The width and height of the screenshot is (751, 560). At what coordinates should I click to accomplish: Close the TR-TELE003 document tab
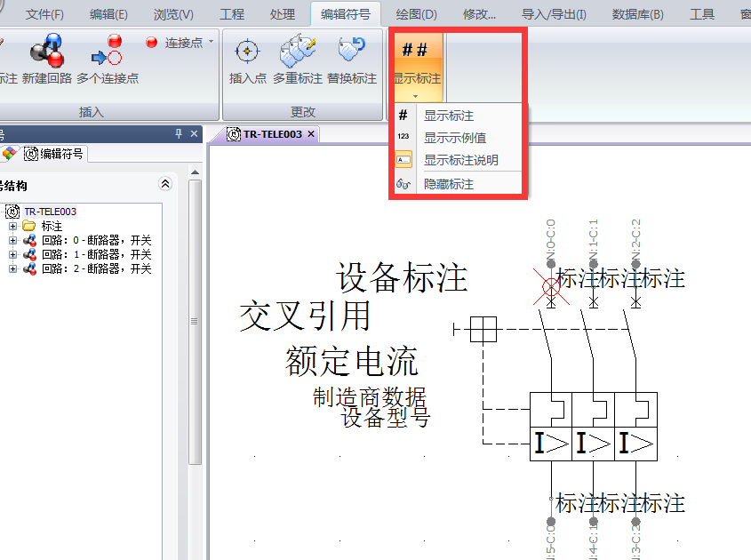pyautogui.click(x=311, y=134)
